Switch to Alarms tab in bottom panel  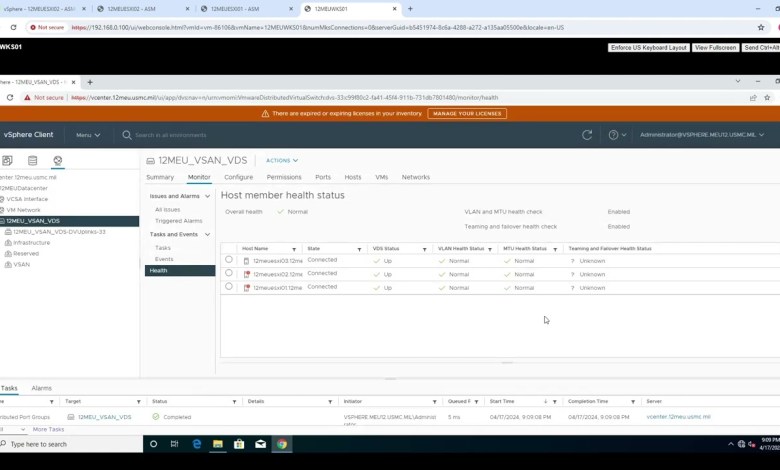41,388
